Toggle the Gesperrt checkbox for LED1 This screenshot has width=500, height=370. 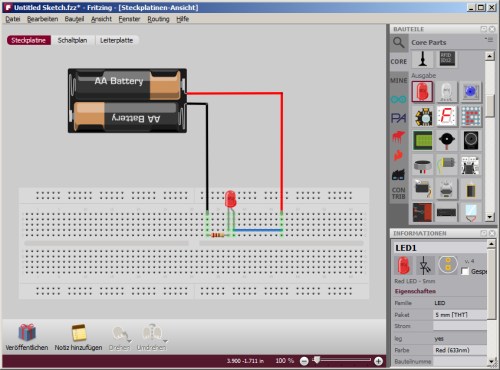tap(465, 271)
